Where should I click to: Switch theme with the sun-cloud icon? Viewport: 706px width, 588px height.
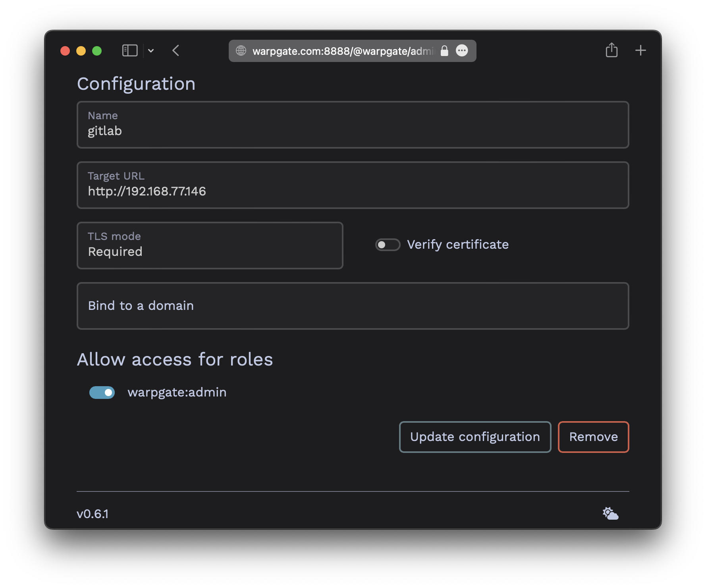610,513
